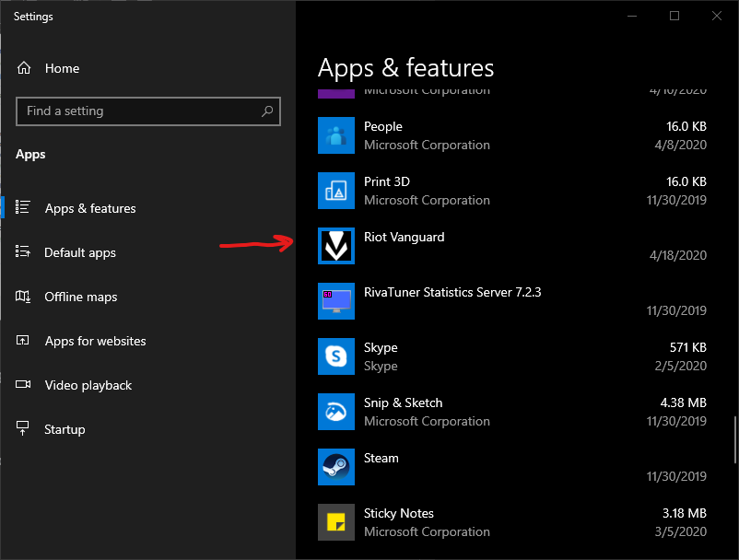Select the Skype app name
The height and width of the screenshot is (560, 739).
pos(381,347)
